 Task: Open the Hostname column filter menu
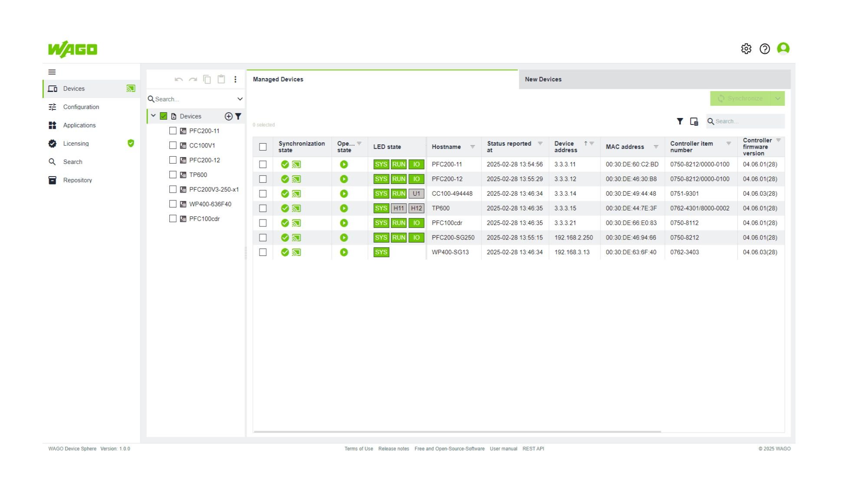(473, 147)
